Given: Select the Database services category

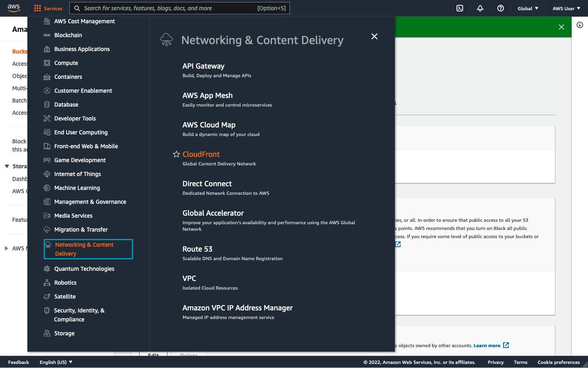Looking at the screenshot, I should tap(66, 105).
